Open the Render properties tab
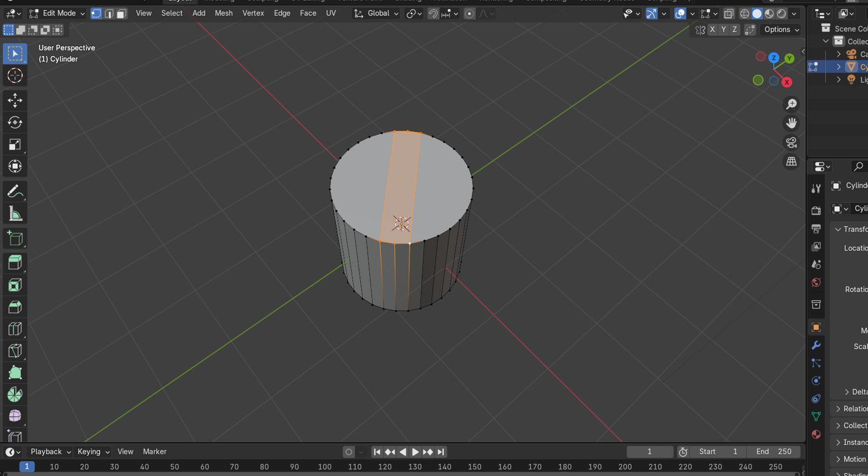Image resolution: width=868 pixels, height=476 pixels. 816,211
